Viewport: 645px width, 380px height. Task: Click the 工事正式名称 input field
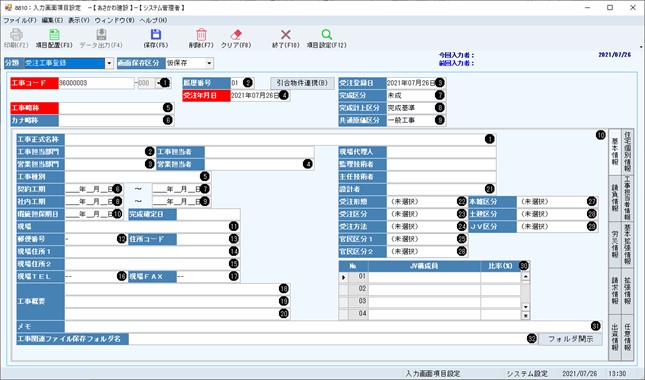pos(280,139)
